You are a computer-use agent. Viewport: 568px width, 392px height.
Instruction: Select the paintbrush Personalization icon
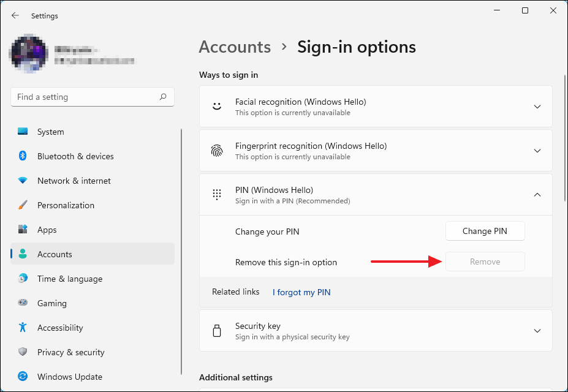tap(23, 205)
